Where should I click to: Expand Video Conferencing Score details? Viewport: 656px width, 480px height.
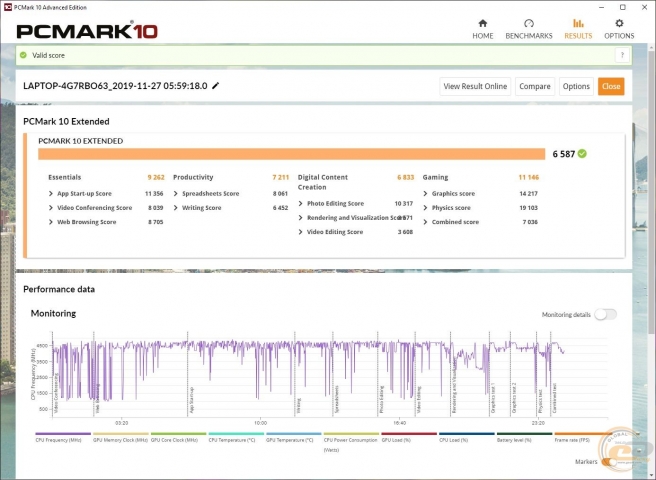51,208
